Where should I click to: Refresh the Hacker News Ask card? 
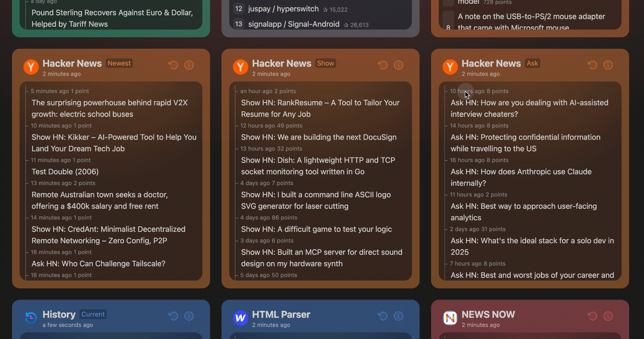point(592,65)
